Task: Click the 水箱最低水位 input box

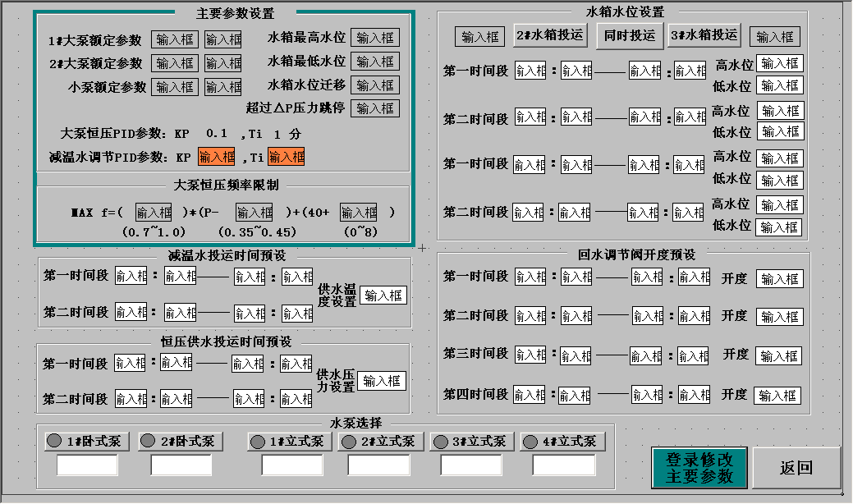Action: pyautogui.click(x=375, y=61)
